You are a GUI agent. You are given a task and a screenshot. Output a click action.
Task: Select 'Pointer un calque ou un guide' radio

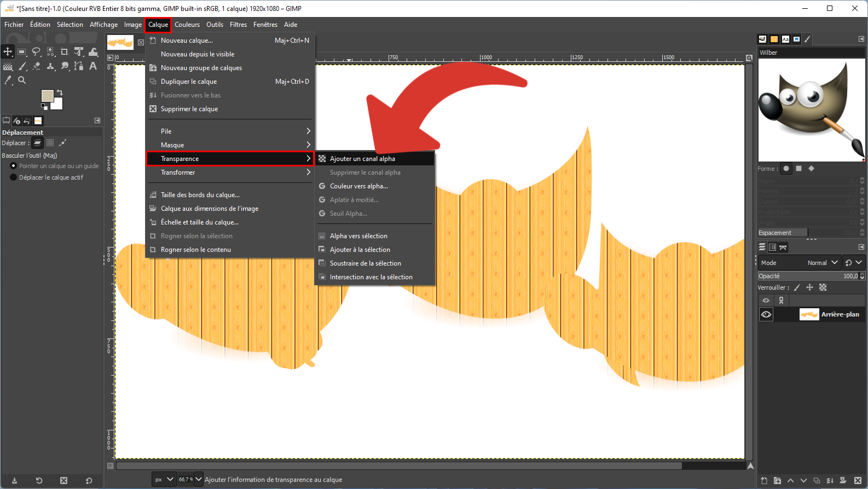pyautogui.click(x=14, y=166)
